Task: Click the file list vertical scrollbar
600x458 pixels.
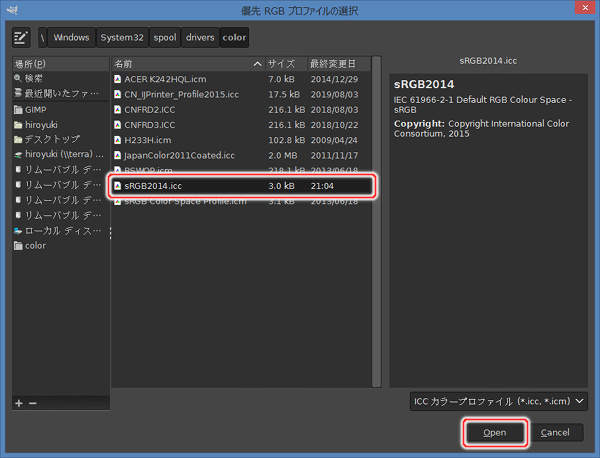Action: pyautogui.click(x=377, y=222)
